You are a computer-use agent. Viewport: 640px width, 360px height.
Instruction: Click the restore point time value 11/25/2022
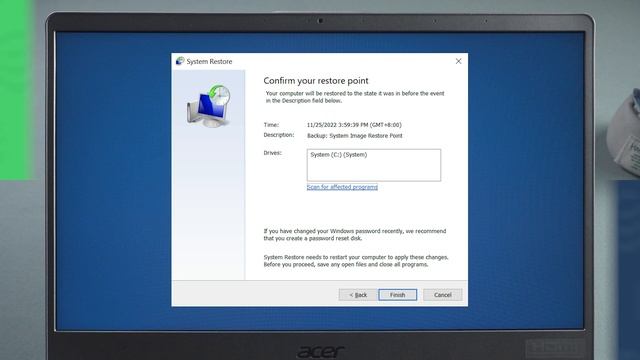pyautogui.click(x=354, y=125)
